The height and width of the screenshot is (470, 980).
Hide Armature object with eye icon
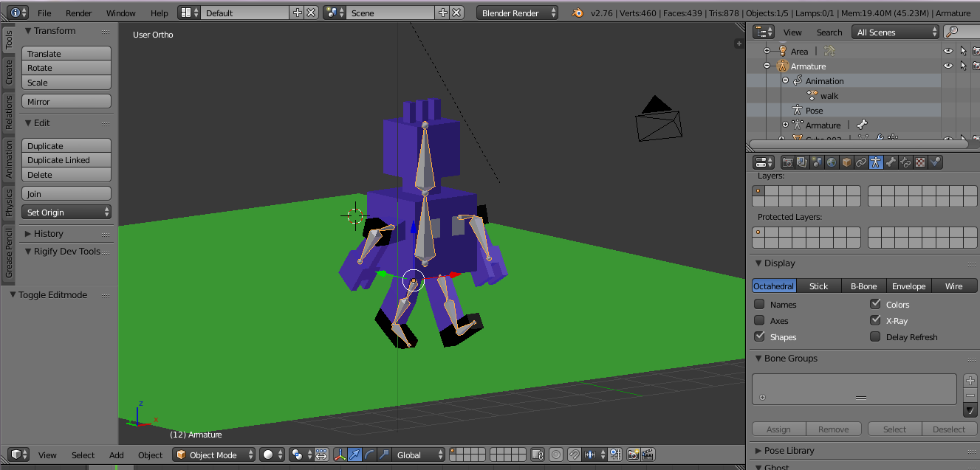[x=948, y=66]
